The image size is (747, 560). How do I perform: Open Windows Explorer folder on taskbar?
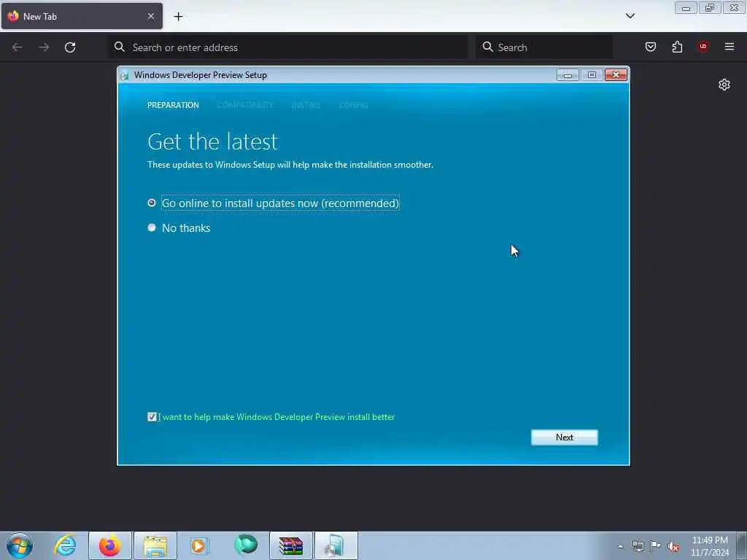[155, 545]
